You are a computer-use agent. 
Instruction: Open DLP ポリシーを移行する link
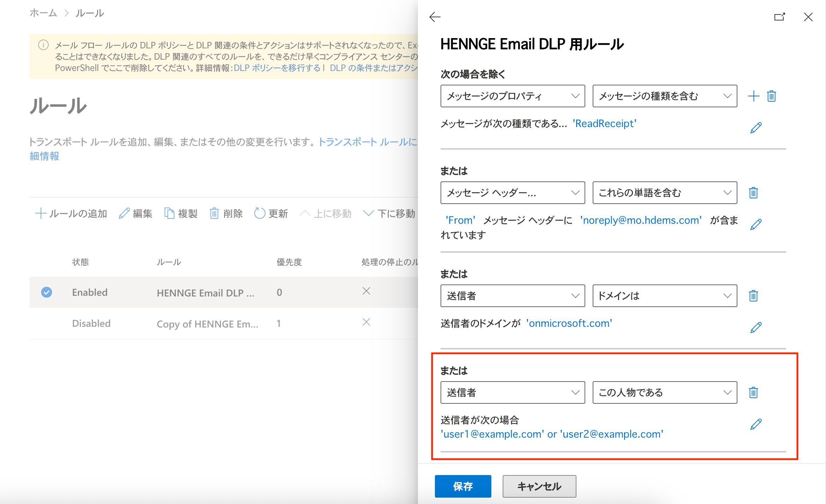[277, 68]
